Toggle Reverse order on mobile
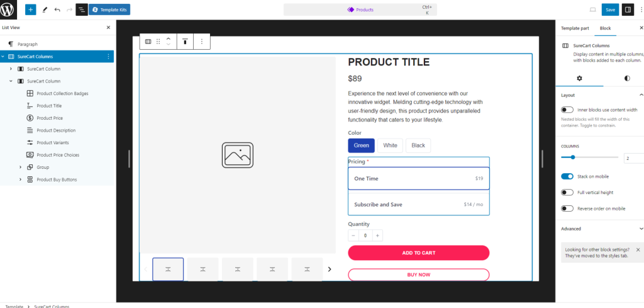The height and width of the screenshot is (308, 644). [x=567, y=208]
